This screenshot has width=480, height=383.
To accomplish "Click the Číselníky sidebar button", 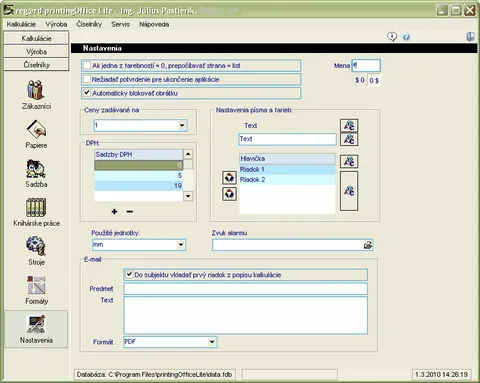I will coord(36,65).
